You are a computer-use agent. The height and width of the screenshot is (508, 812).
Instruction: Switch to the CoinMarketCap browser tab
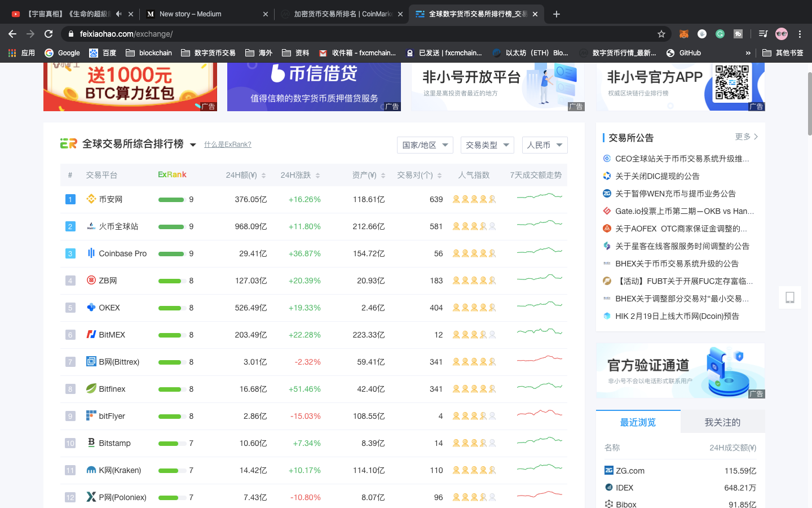click(x=341, y=14)
